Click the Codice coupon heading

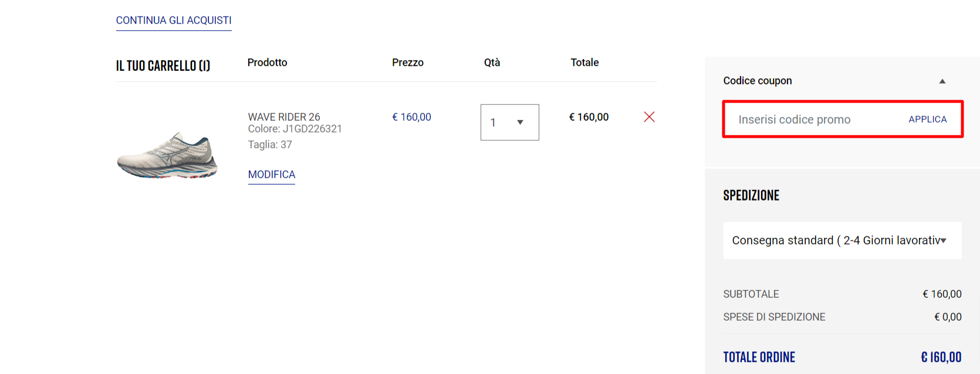[758, 81]
